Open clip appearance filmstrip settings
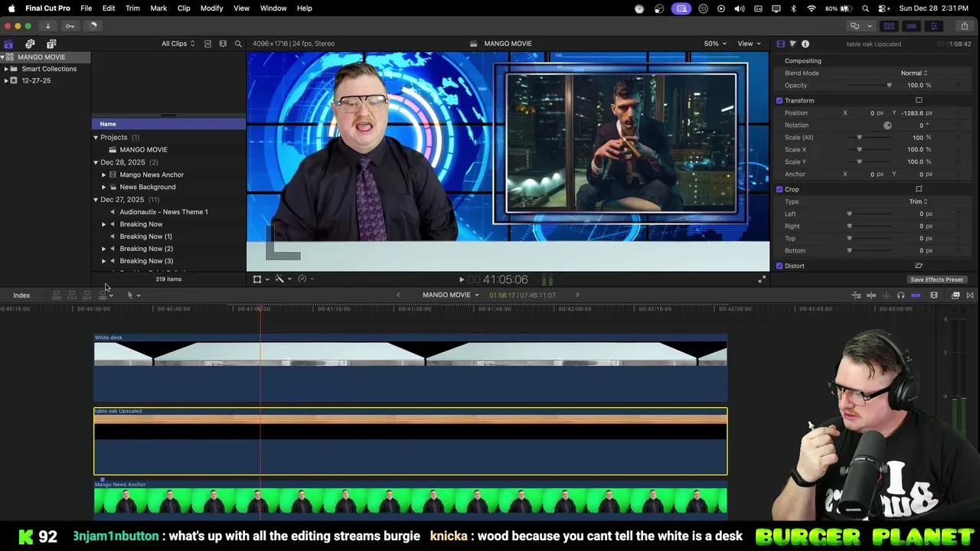 click(x=933, y=295)
